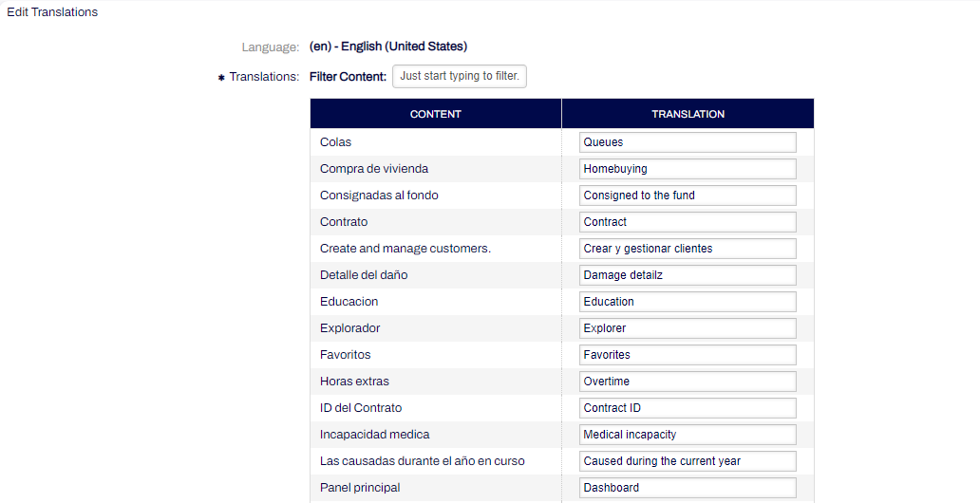Click the Filter Content input field

460,76
